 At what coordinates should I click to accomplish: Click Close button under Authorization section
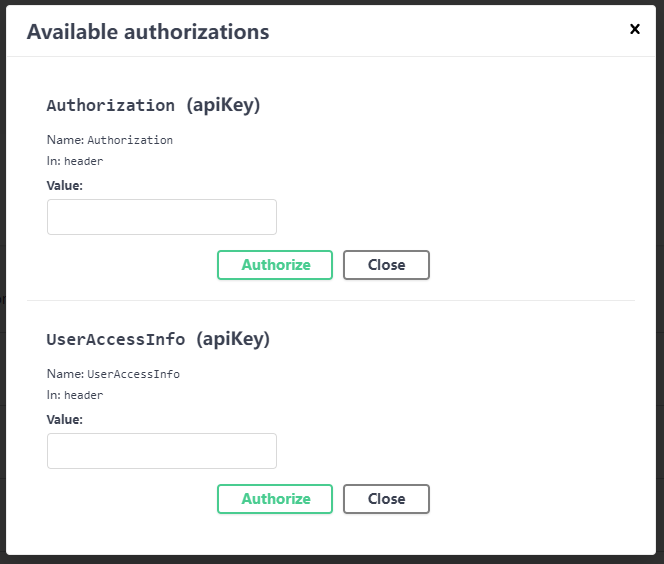pyautogui.click(x=386, y=265)
